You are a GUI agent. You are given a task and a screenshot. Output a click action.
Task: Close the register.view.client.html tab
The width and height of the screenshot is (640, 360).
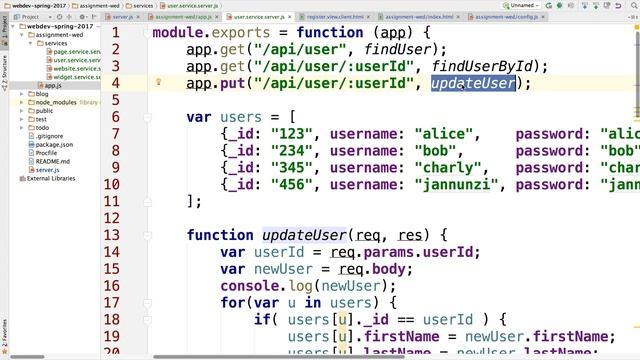(x=369, y=17)
